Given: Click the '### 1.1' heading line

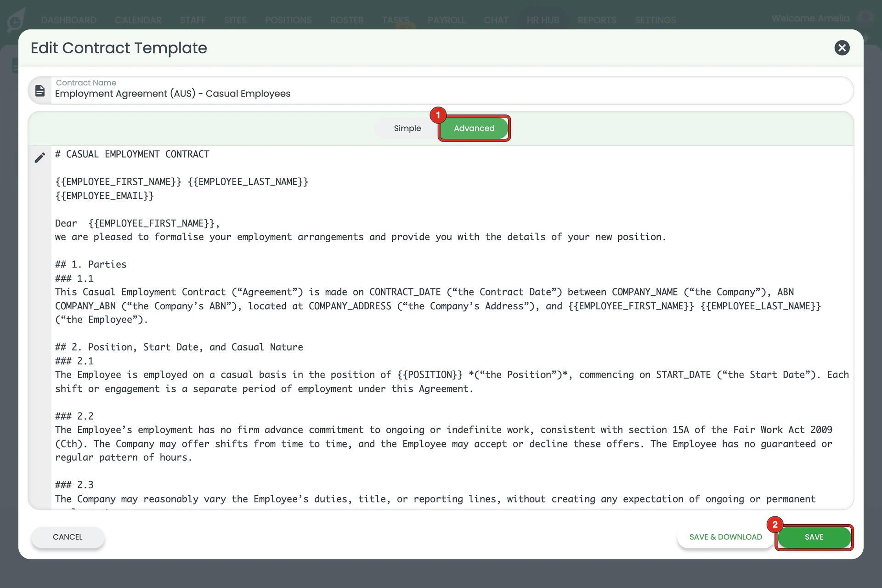Looking at the screenshot, I should click(74, 278).
